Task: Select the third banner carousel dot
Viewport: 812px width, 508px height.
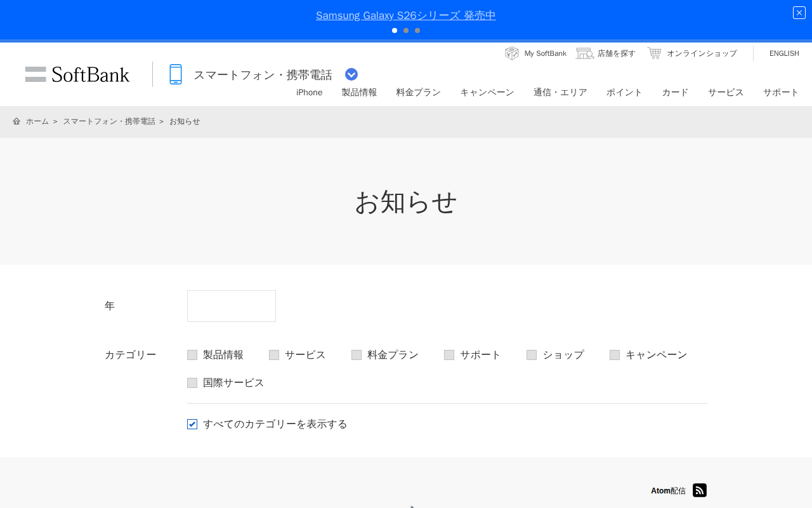Action: click(417, 30)
